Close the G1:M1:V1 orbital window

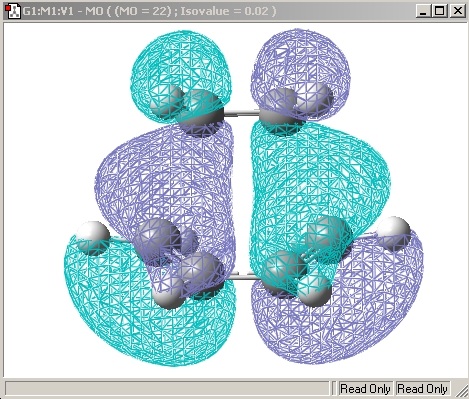click(x=457, y=11)
